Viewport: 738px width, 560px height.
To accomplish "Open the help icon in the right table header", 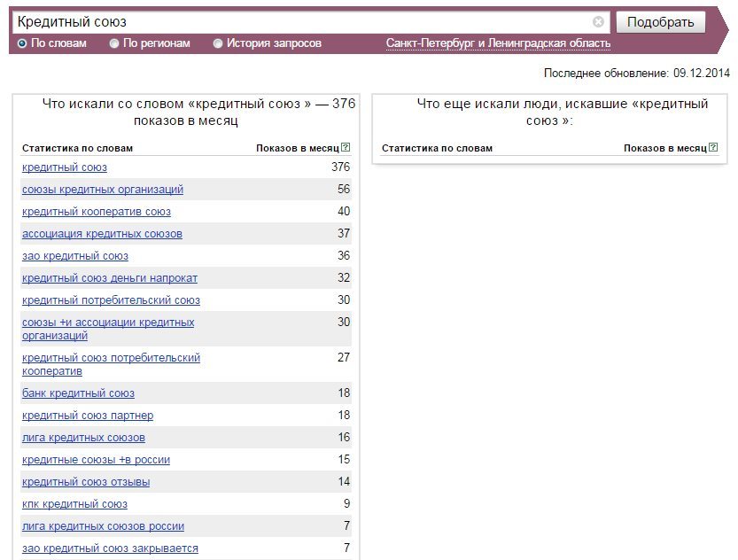I will (713, 147).
